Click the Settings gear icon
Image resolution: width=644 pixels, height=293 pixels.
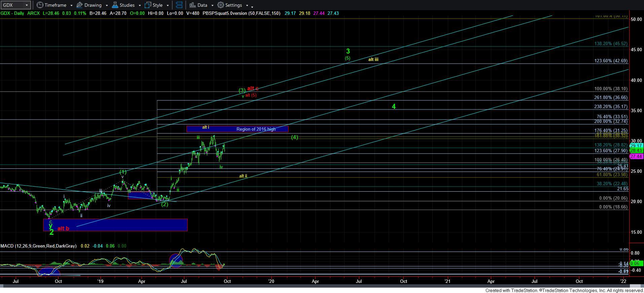(221, 5)
